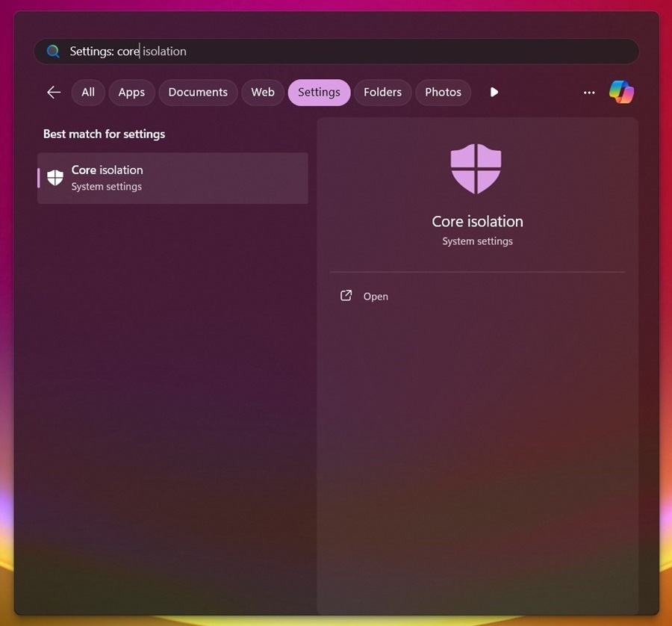The height and width of the screenshot is (626, 672).
Task: Click the search magnifier icon in the search box
Action: click(53, 51)
